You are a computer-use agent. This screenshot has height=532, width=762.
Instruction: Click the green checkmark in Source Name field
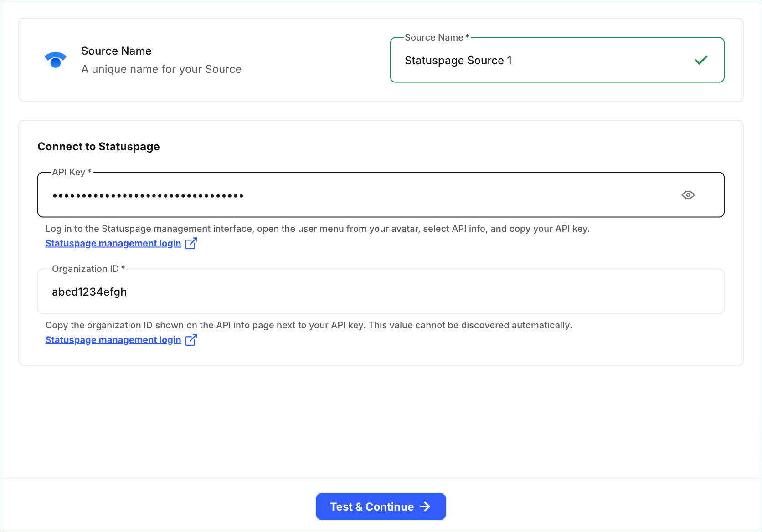[701, 60]
